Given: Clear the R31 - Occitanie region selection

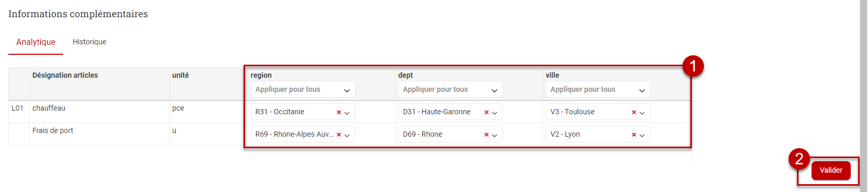Looking at the screenshot, I should [x=339, y=112].
